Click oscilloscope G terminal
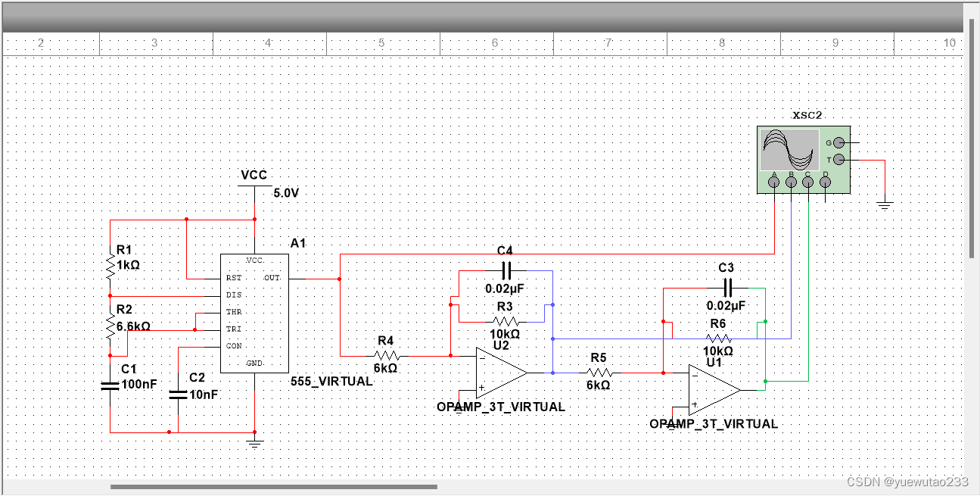This screenshot has width=980, height=496. tap(838, 142)
